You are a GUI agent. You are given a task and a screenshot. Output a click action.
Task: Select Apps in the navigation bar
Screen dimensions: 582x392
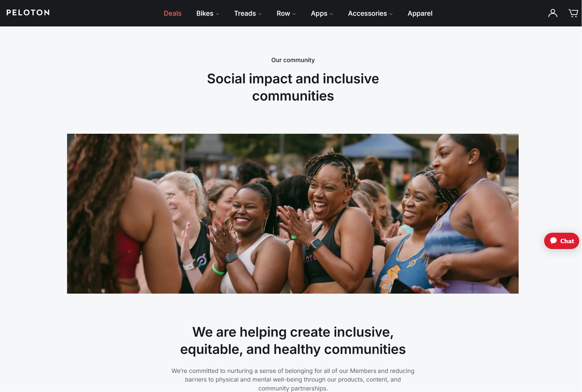coord(319,14)
